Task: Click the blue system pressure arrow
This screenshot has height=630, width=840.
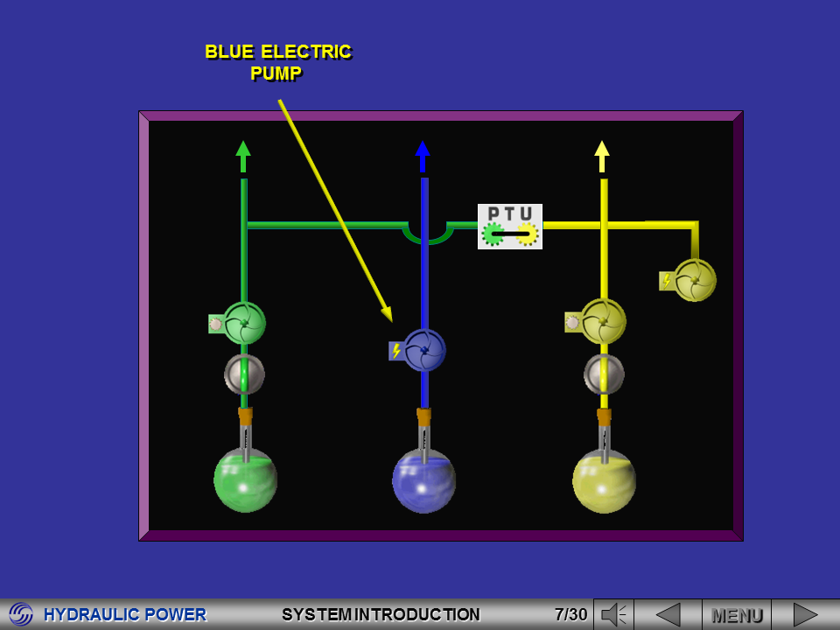Action: click(423, 156)
